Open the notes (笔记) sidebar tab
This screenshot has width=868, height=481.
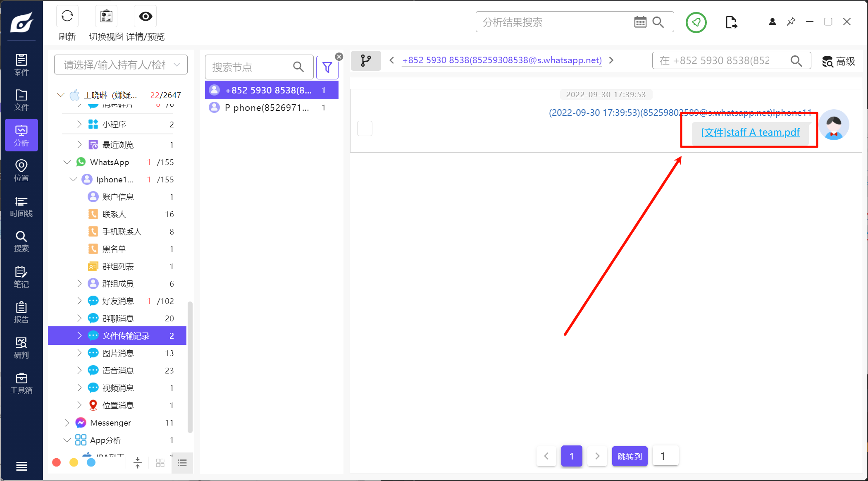[x=21, y=277]
